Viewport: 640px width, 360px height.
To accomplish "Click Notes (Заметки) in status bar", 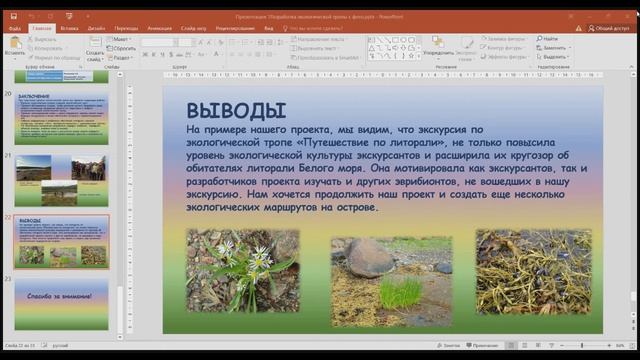I will point(448,345).
